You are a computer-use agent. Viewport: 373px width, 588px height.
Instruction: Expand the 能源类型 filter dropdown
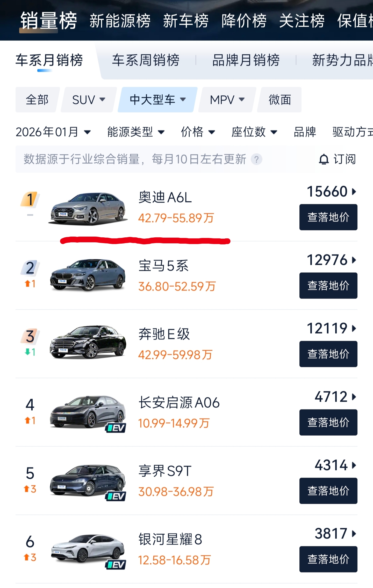136,132
